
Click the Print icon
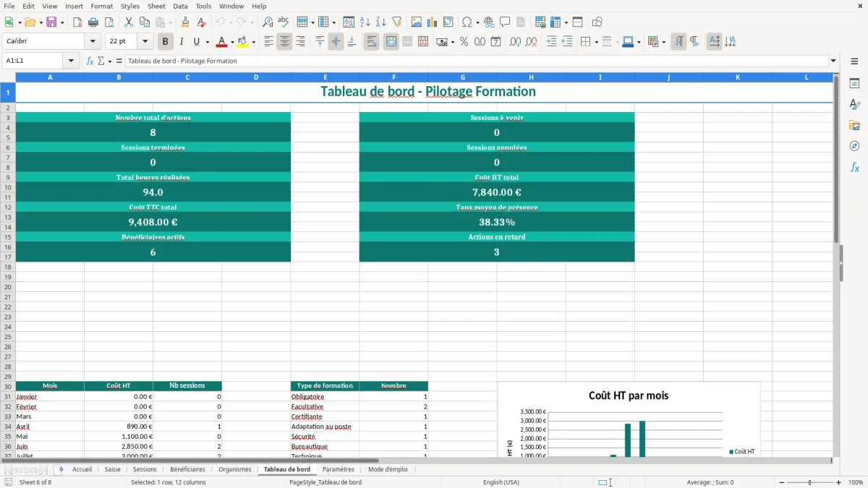coord(93,22)
